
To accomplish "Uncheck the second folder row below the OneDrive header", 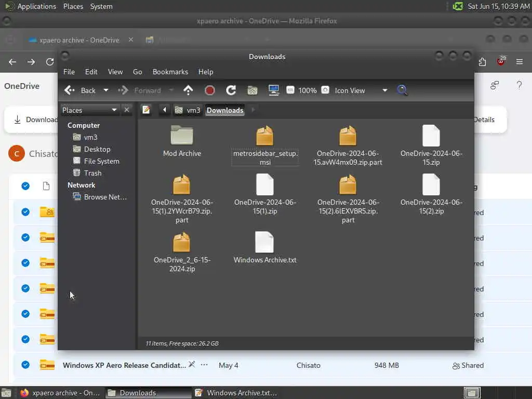I will coord(25,237).
